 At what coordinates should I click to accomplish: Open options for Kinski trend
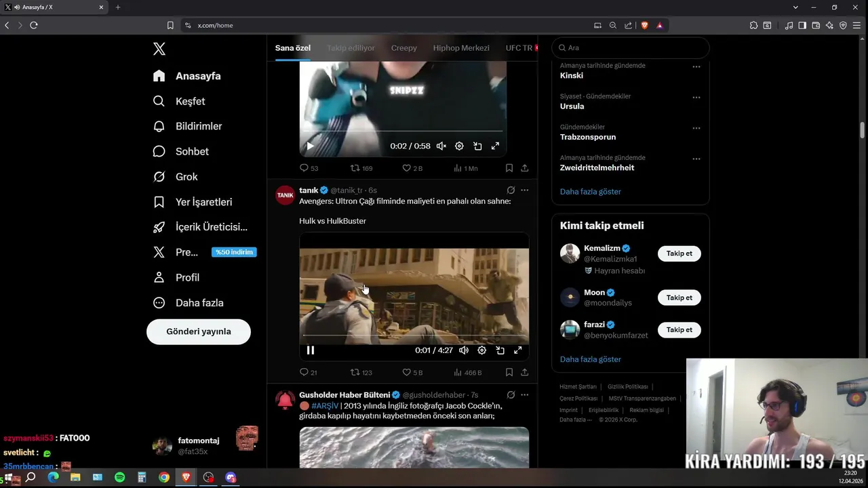pyautogui.click(x=696, y=67)
